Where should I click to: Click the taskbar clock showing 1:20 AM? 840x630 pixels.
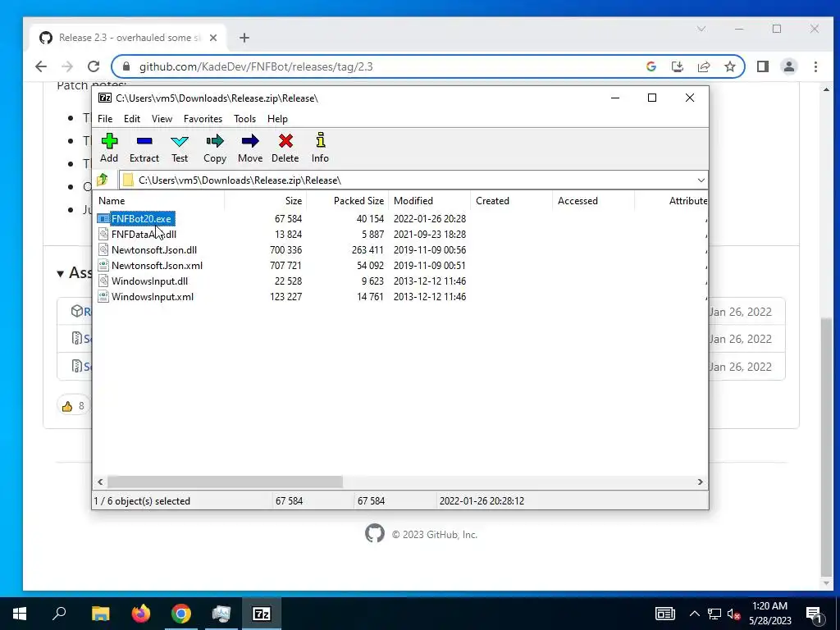pos(769,614)
